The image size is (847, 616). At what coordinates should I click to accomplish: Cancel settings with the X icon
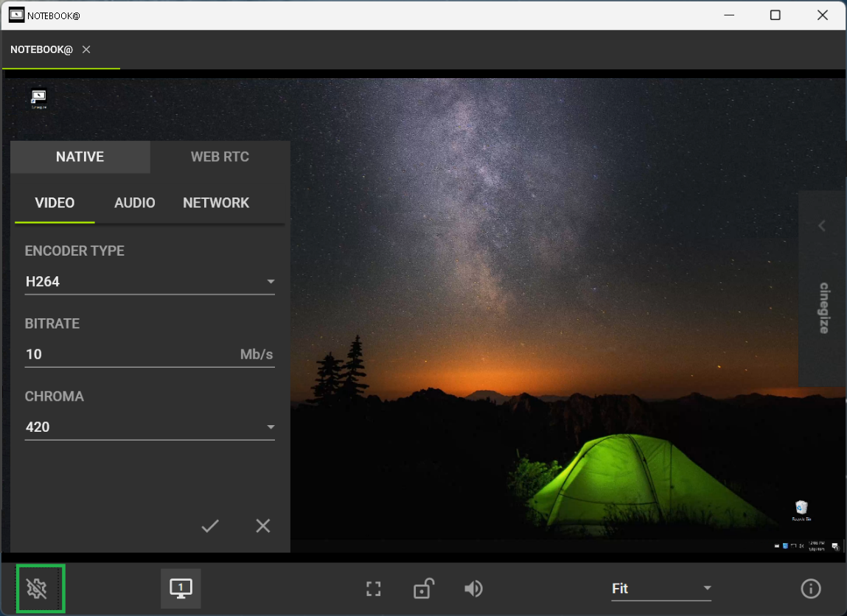[x=263, y=525]
